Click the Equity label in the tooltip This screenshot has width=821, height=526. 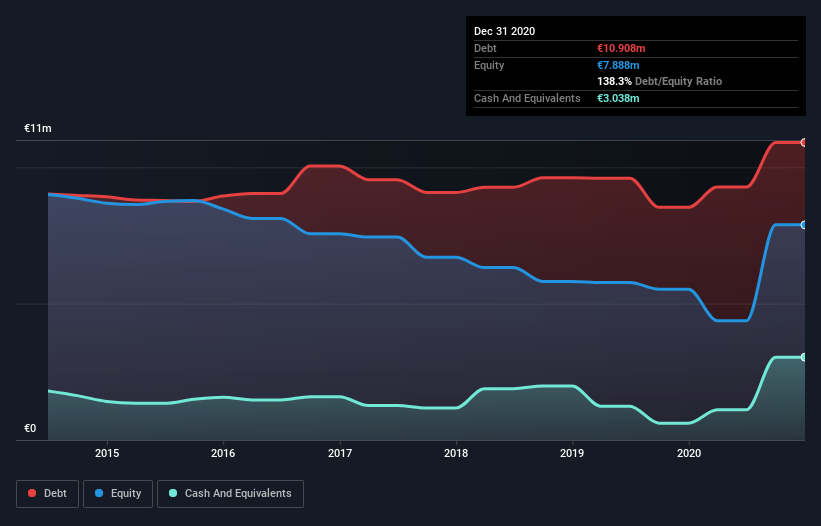click(x=489, y=65)
